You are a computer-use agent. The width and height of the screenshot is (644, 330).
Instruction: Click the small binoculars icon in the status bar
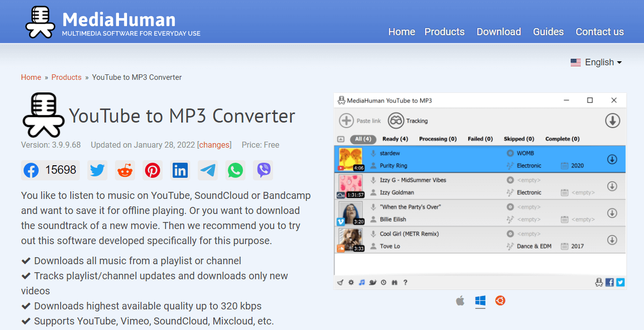(395, 282)
